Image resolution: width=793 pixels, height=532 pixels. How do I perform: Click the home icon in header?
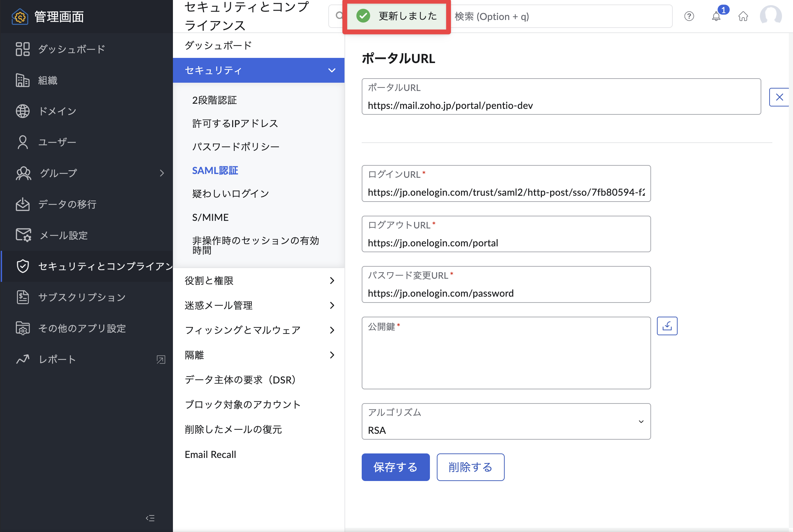point(743,16)
